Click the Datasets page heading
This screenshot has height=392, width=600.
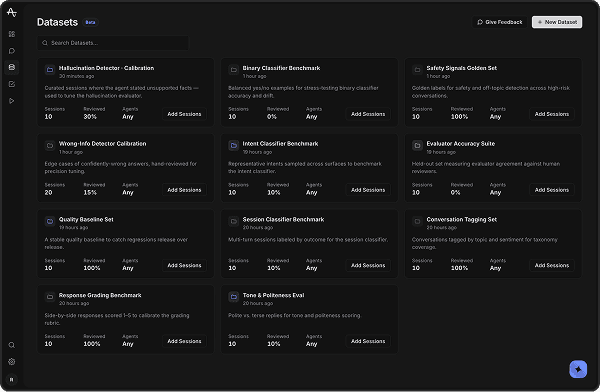click(x=57, y=22)
